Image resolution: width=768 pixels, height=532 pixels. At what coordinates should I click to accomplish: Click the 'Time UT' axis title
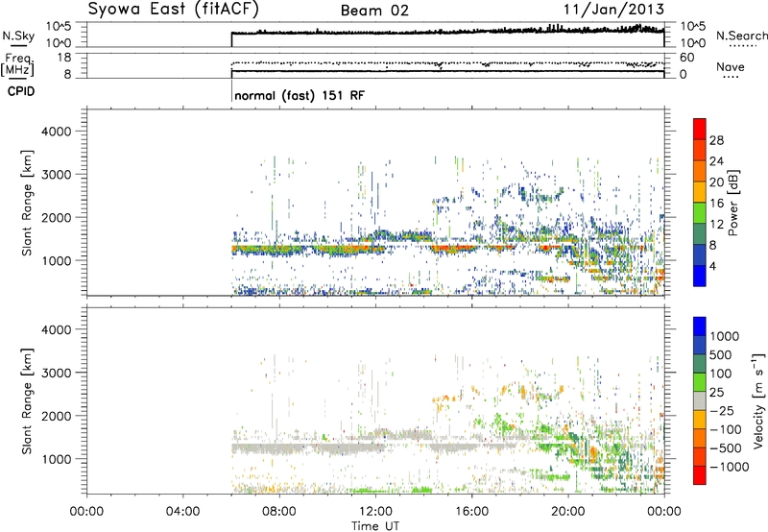pos(375,526)
